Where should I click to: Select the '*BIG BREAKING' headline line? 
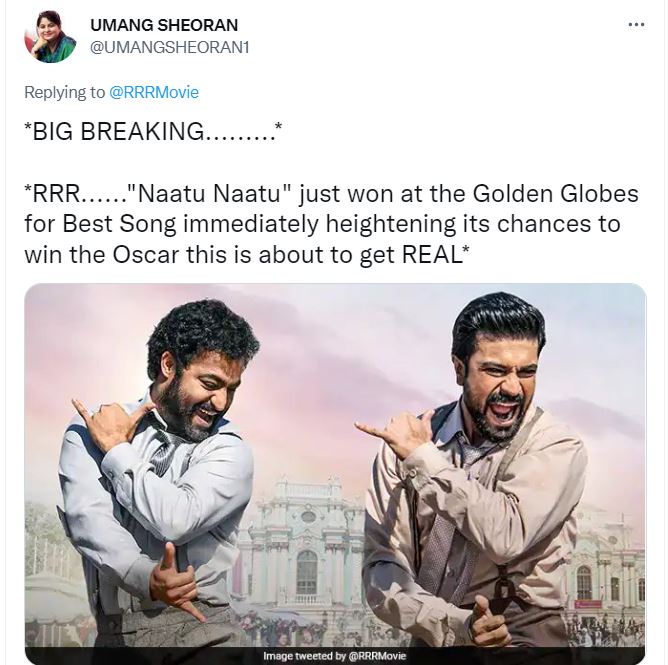click(x=153, y=130)
